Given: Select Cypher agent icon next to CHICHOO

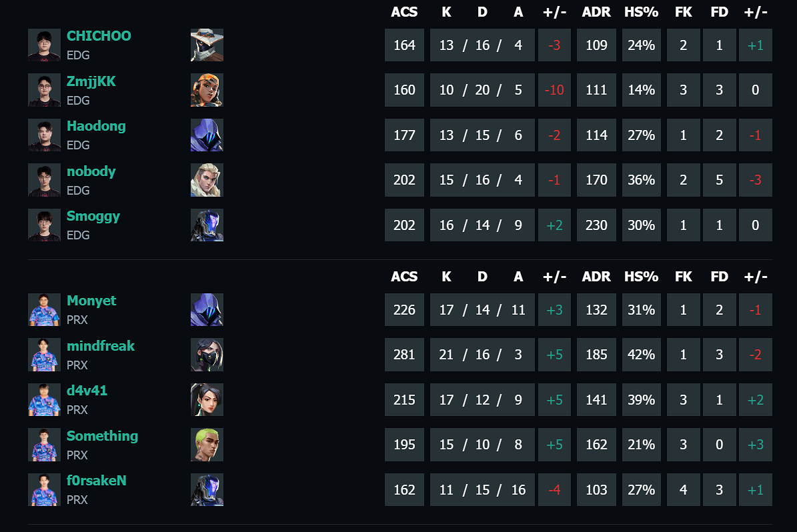Looking at the screenshot, I should 207,45.
